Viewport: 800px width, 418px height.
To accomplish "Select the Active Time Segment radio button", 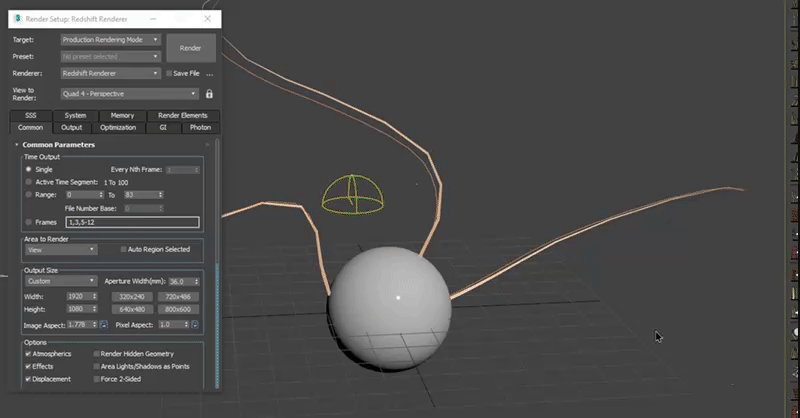I will [x=28, y=182].
